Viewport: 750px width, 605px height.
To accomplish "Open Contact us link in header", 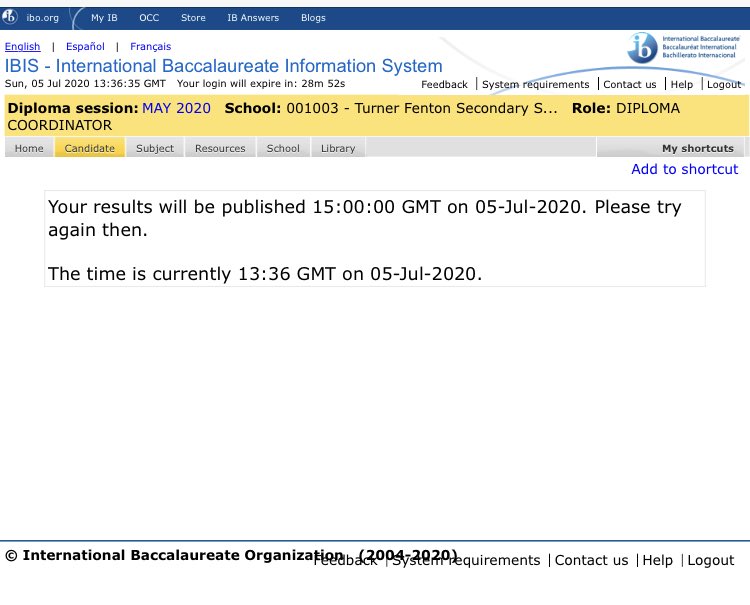I will coord(629,85).
